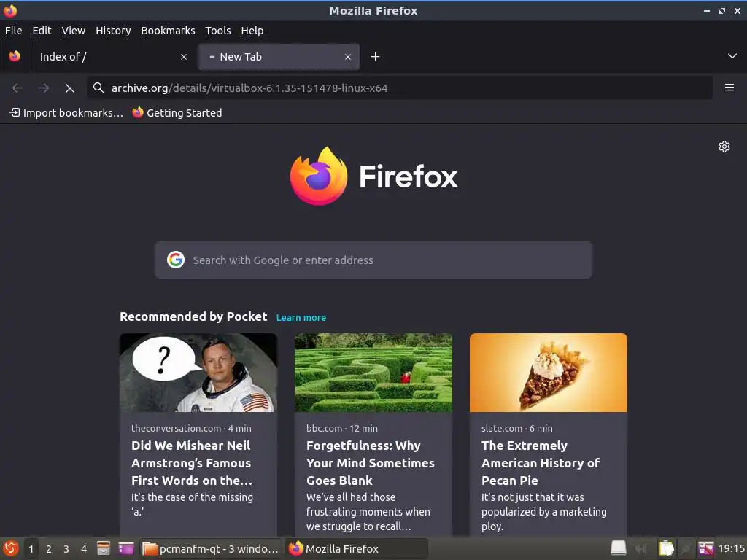Image resolution: width=747 pixels, height=560 pixels.
Task: Open the Getting Started bookmark
Action: click(x=177, y=113)
